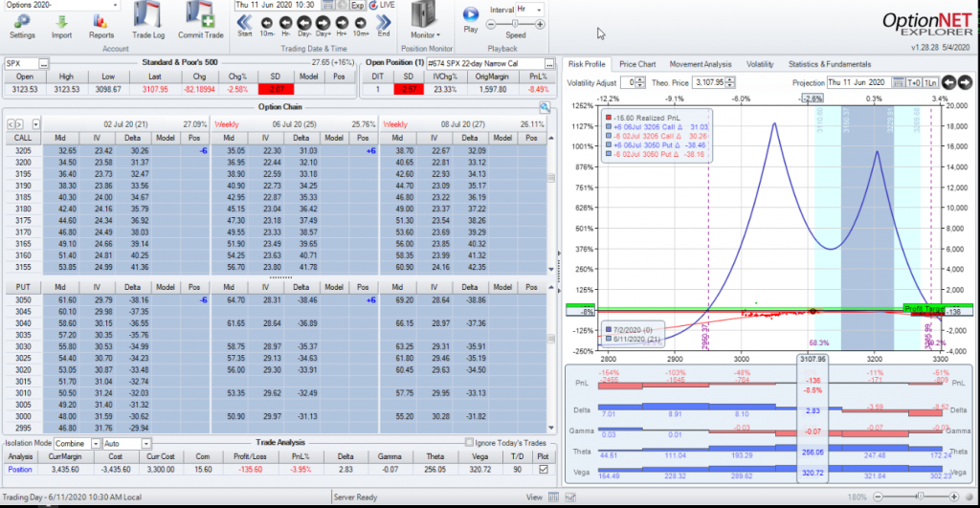
Task: Toggle the 6/11/2020 (21) line legend box
Action: [608, 339]
